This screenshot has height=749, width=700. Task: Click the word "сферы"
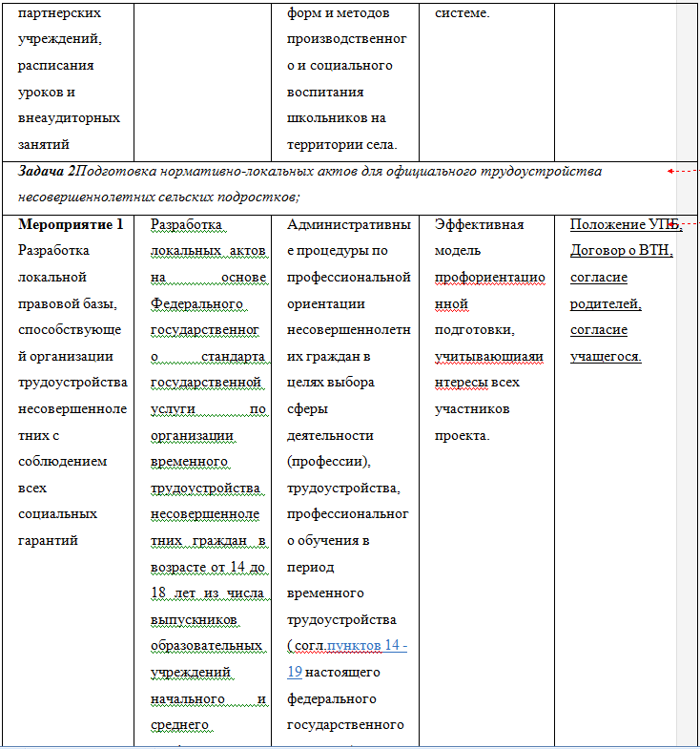[x=307, y=409]
